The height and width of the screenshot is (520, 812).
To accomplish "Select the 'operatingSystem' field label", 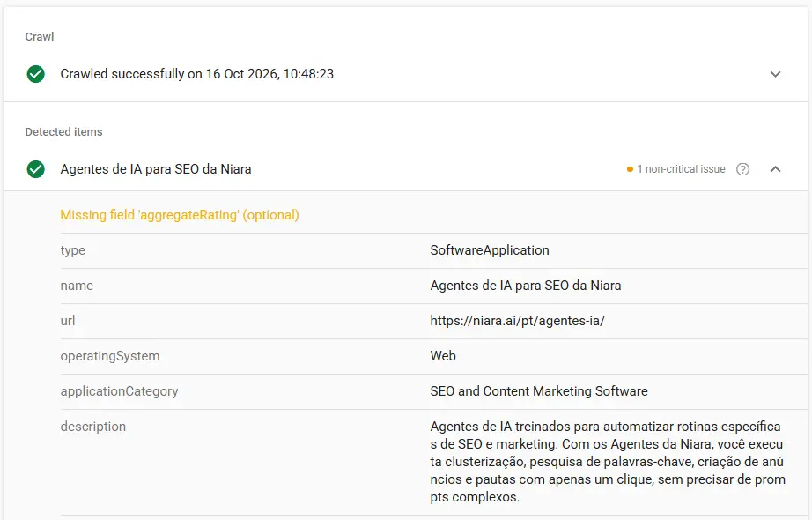I will 110,356.
